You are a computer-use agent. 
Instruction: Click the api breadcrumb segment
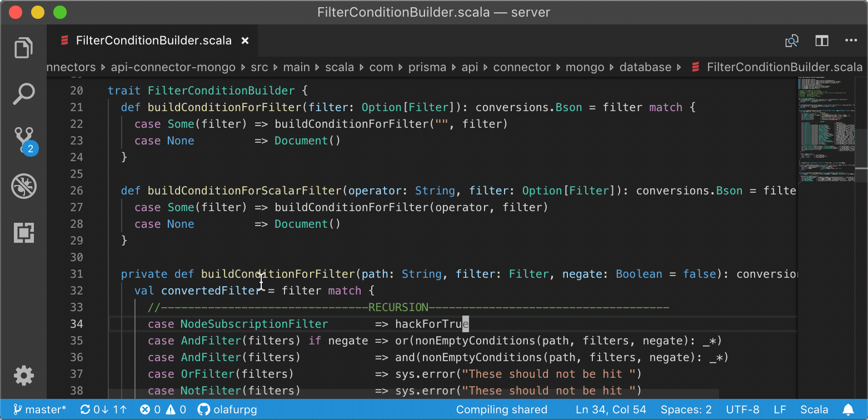coord(470,67)
